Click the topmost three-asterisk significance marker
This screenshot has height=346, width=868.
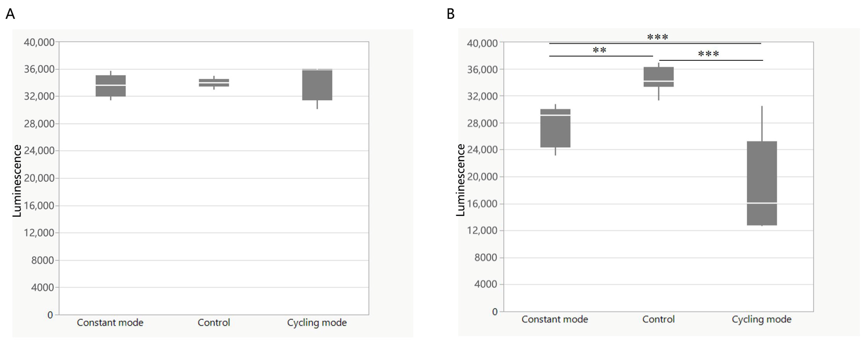click(657, 37)
